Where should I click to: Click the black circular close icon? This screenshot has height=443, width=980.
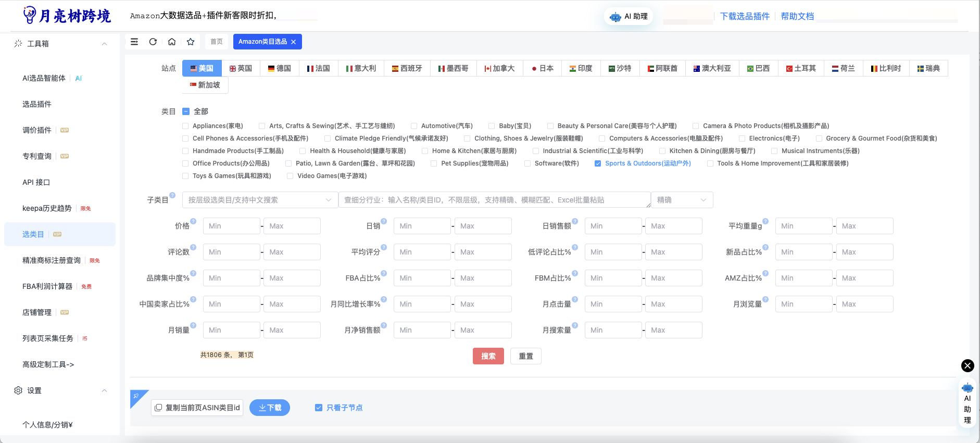tap(967, 365)
